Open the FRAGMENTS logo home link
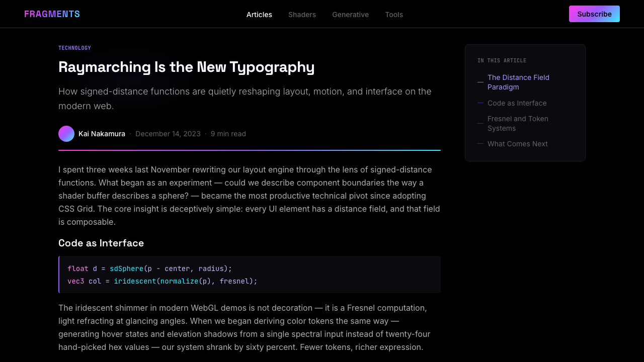Viewport: 644px width, 362px height. [52, 14]
